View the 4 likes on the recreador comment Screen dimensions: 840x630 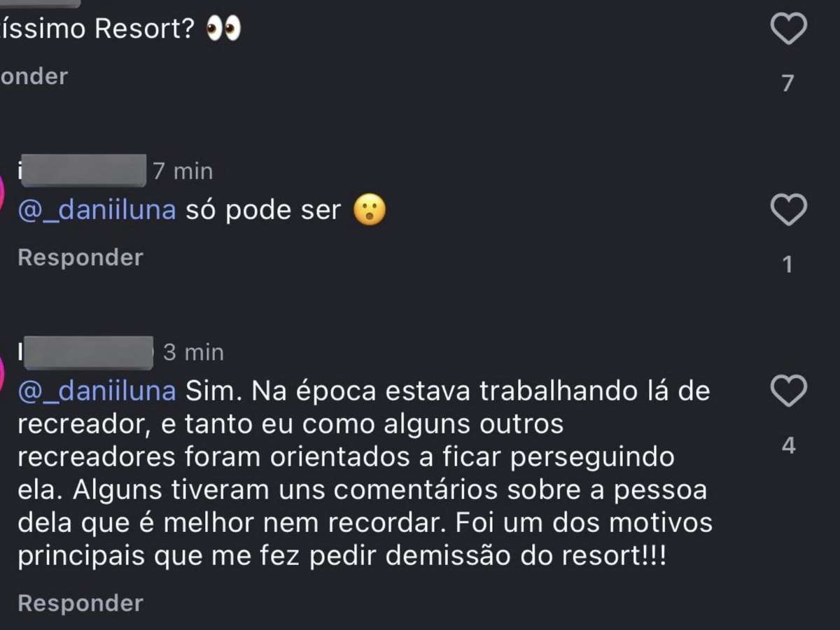click(788, 445)
